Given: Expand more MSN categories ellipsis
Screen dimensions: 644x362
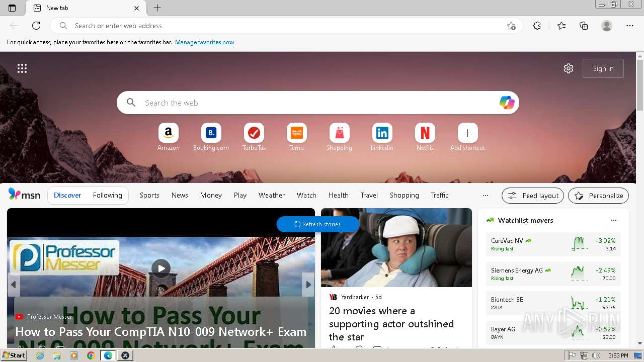Looking at the screenshot, I should click(x=485, y=196).
